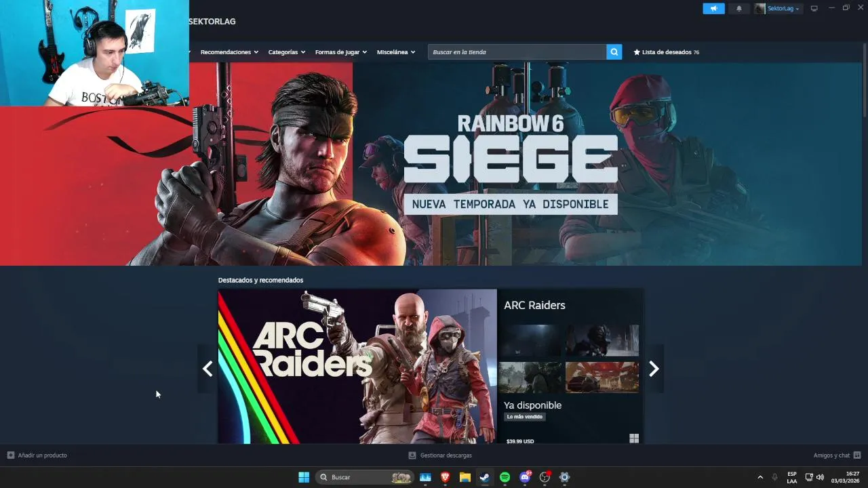Click the Lo más vendido tag
The width and height of the screenshot is (868, 488).
(525, 417)
